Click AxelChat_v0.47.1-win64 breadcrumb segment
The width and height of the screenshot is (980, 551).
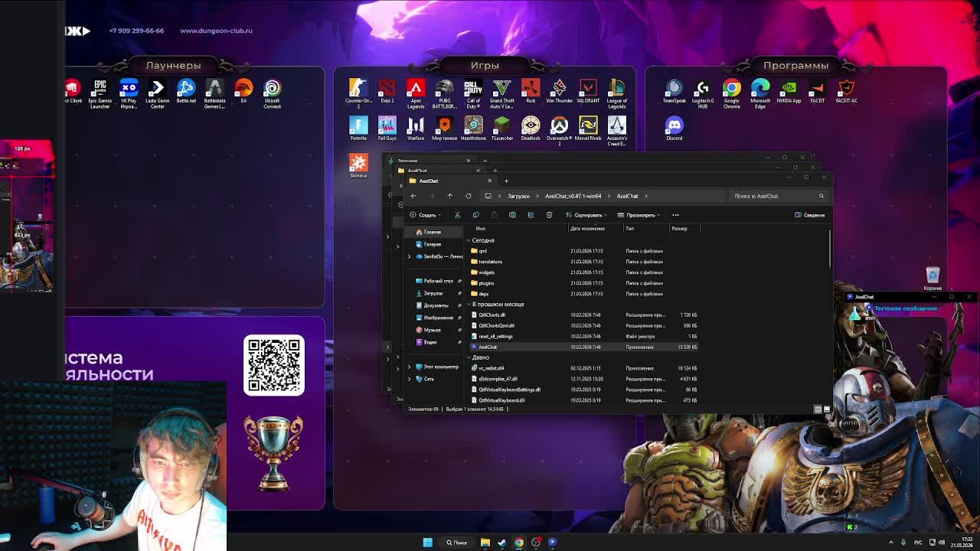tap(573, 196)
